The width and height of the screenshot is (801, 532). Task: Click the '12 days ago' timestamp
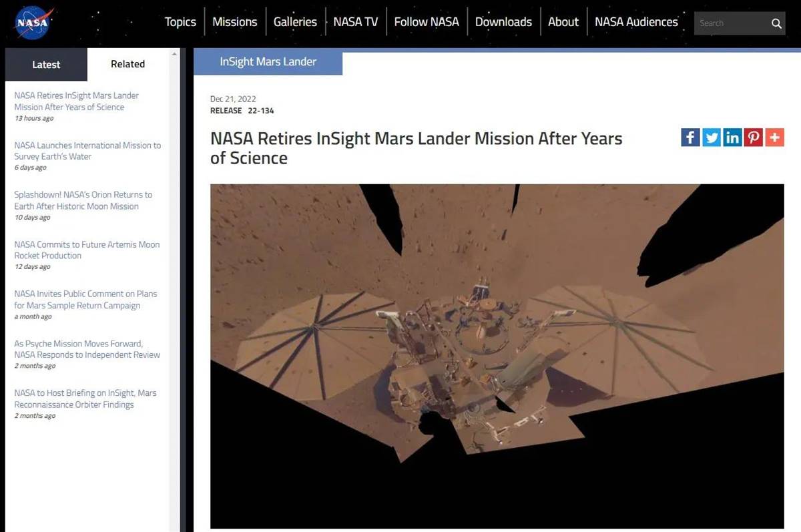[32, 267]
